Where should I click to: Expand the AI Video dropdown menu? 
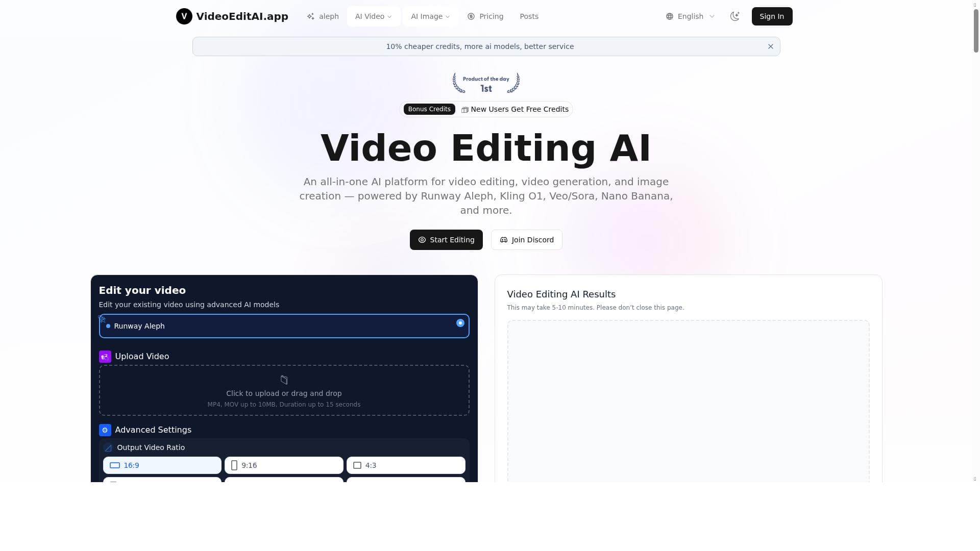(x=374, y=16)
